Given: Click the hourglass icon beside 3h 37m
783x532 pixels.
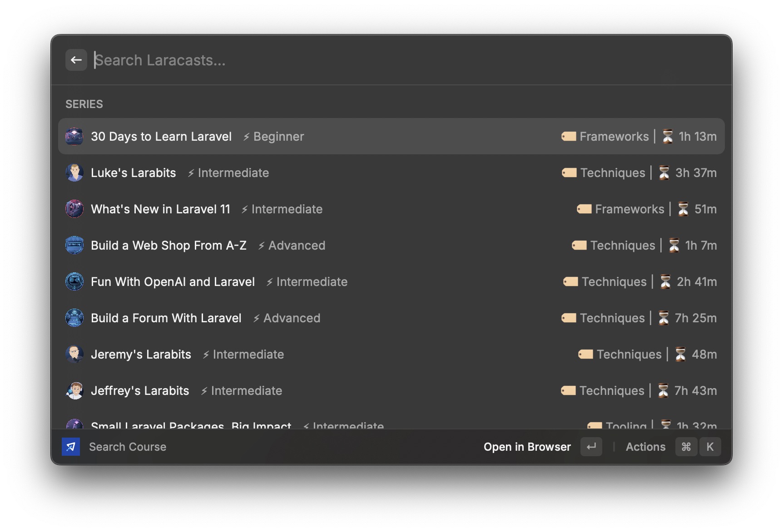Looking at the screenshot, I should (x=664, y=172).
